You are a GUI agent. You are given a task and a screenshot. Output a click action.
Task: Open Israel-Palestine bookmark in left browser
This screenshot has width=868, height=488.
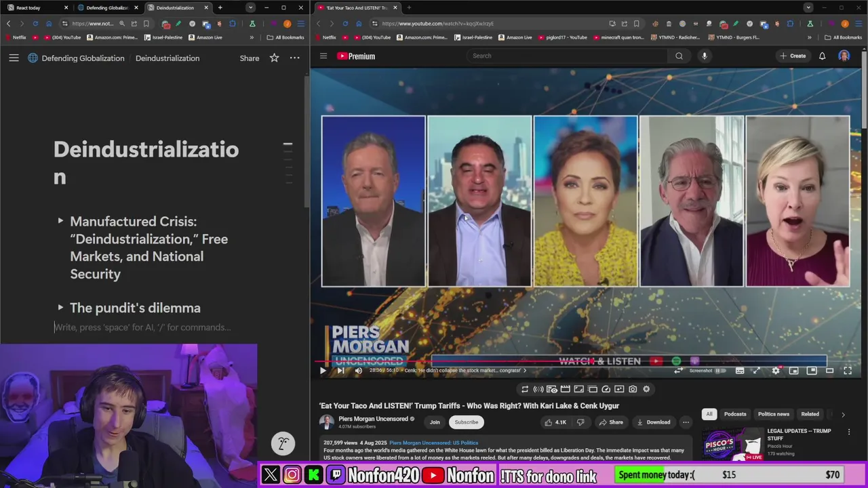pyautogui.click(x=163, y=37)
